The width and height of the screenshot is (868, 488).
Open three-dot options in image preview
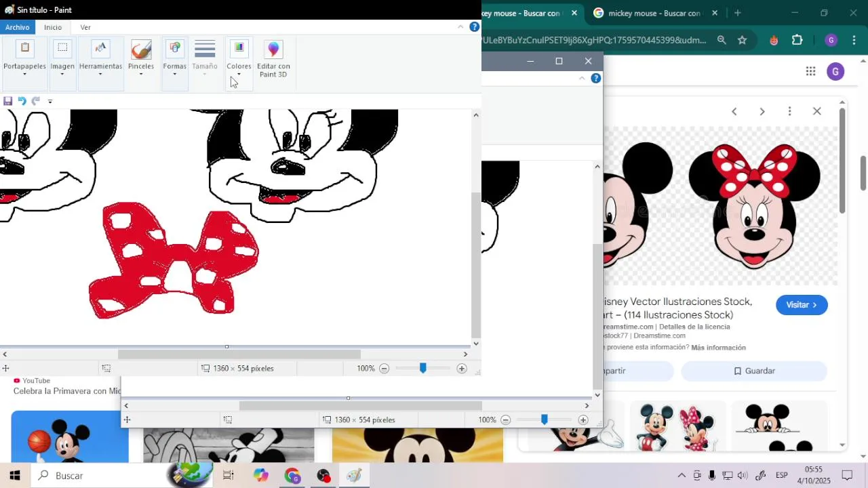pos(789,111)
